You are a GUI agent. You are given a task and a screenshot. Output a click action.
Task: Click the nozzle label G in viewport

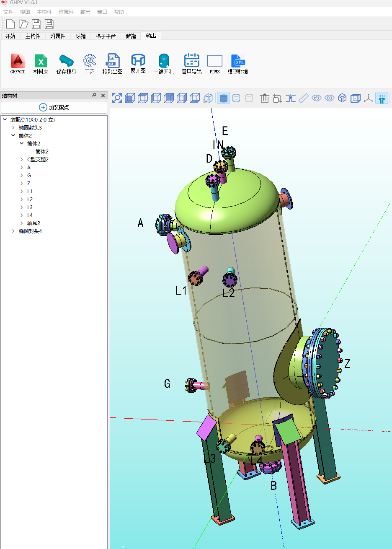pos(167,383)
